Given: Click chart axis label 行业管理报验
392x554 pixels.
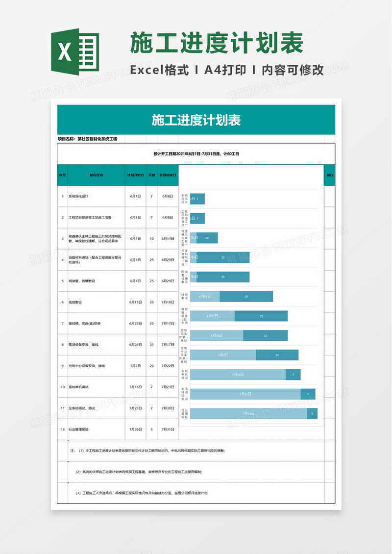Looking at the screenshot, I should coord(184,414).
